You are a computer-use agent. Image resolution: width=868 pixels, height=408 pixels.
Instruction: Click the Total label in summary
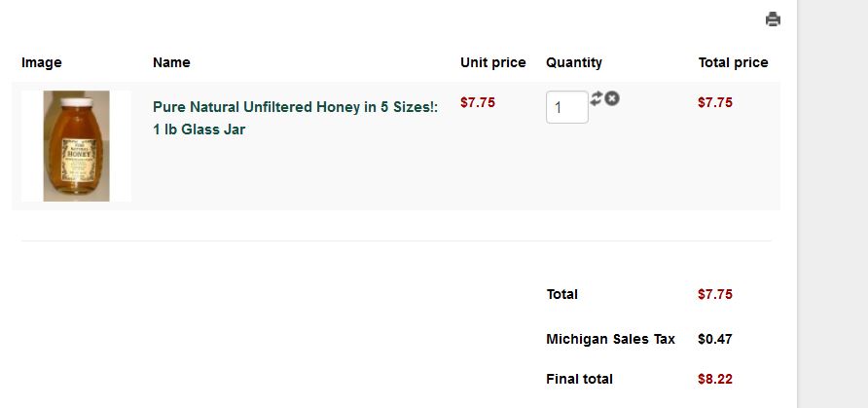pos(561,294)
